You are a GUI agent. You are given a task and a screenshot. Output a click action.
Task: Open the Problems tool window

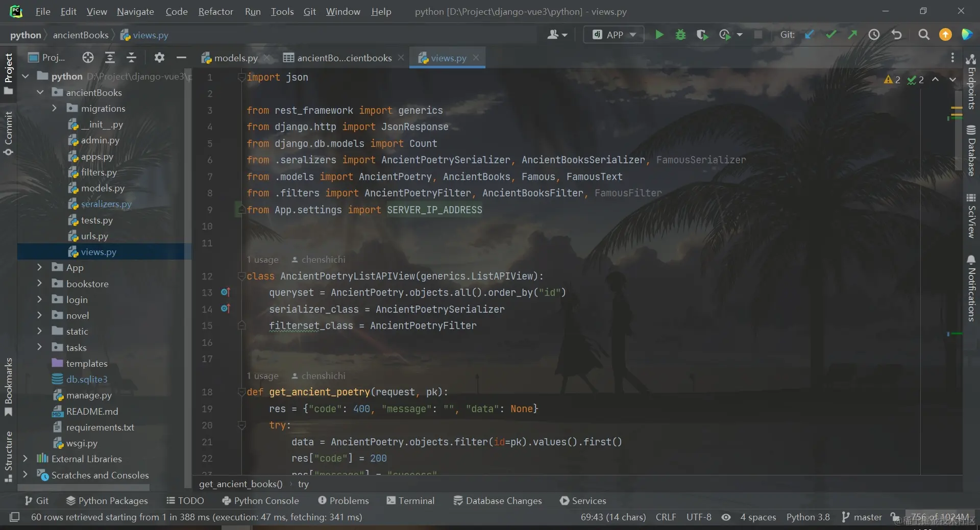[343, 500]
